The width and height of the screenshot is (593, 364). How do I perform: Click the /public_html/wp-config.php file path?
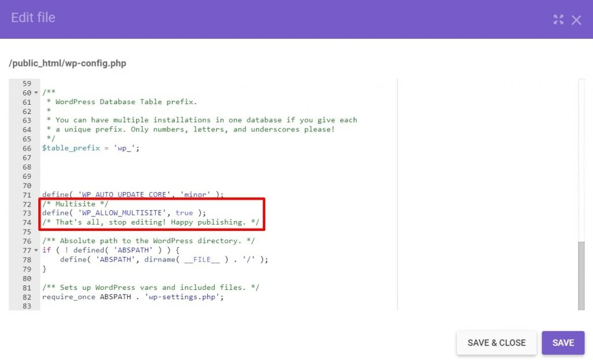coord(68,64)
